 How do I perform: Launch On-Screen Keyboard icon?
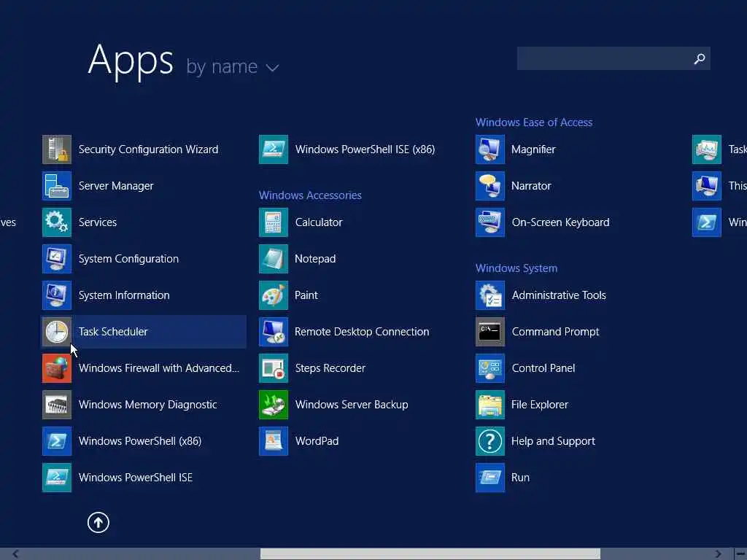pyautogui.click(x=490, y=222)
